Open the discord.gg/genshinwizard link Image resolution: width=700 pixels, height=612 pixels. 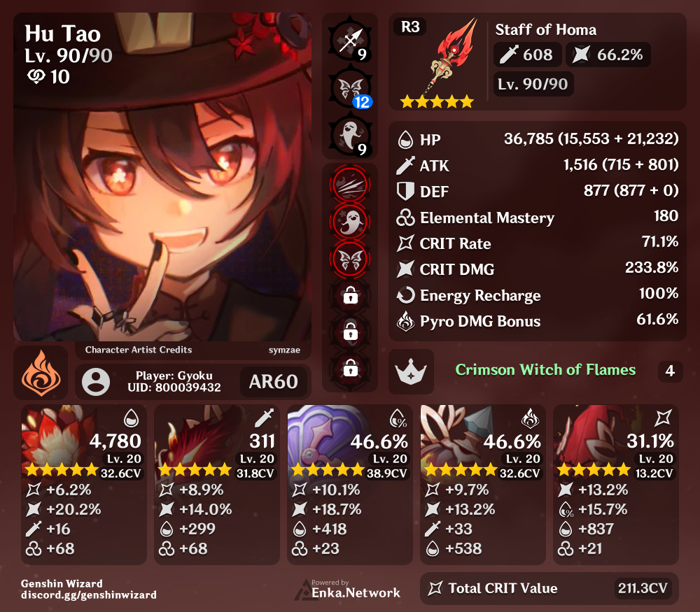[89, 595]
